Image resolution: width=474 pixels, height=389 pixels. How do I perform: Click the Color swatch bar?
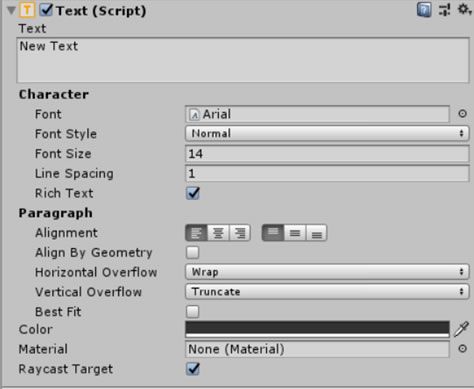317,329
